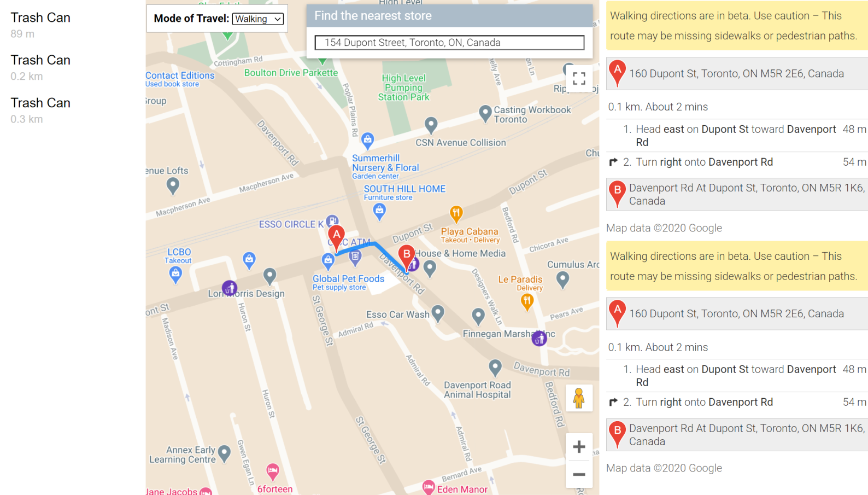Click the ESSO CIRCLE K gas station pin

(332, 222)
